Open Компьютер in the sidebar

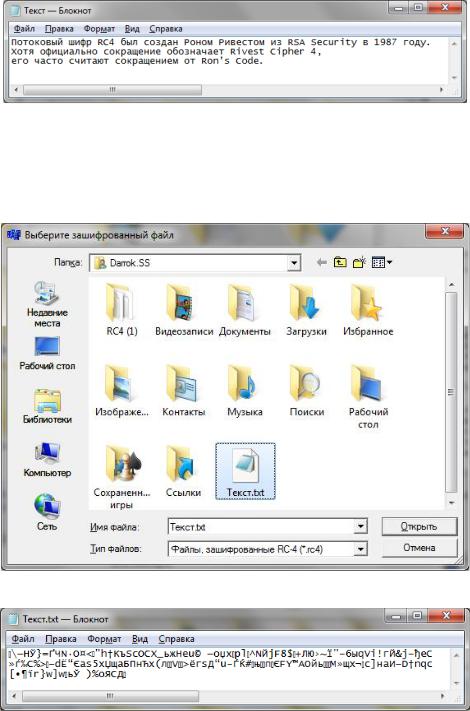(x=47, y=459)
